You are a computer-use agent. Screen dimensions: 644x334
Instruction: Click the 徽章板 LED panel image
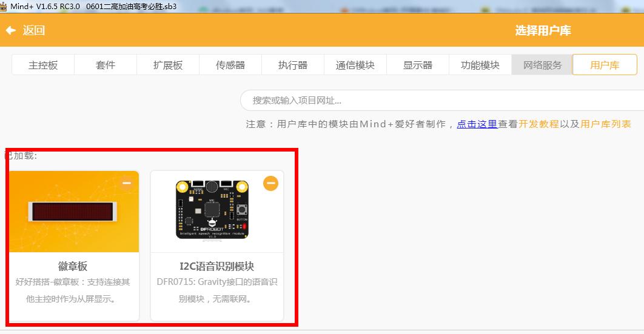point(73,212)
